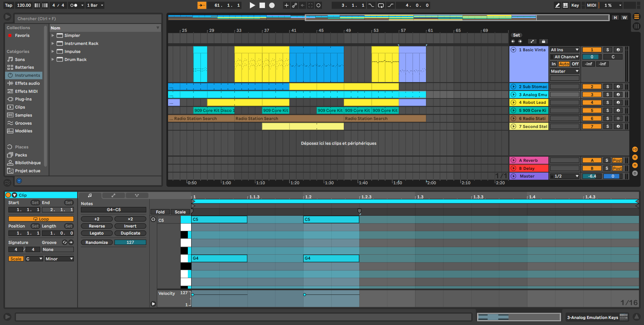This screenshot has width=644, height=325.
Task: Enable the arrangement loop switch
Action: (381, 5)
